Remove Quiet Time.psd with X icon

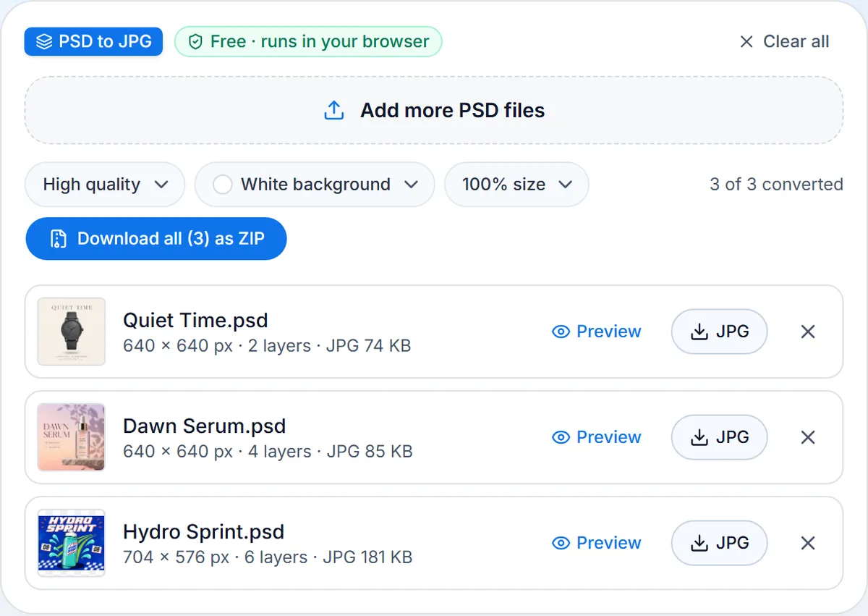coord(808,332)
